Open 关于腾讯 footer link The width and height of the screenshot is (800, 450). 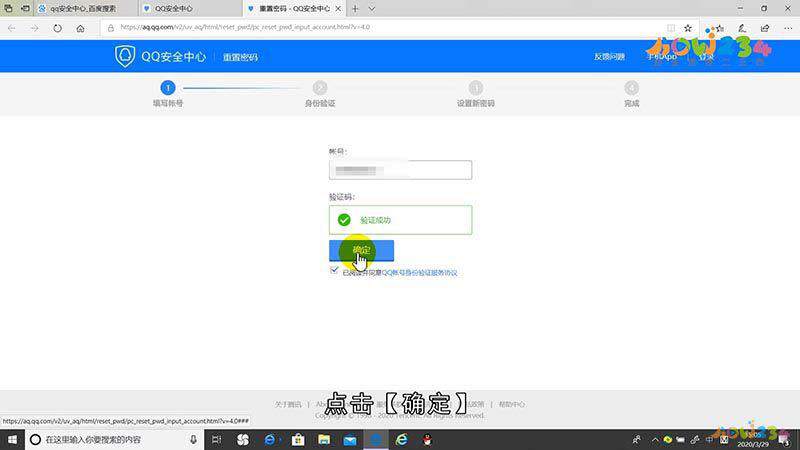(x=288, y=404)
